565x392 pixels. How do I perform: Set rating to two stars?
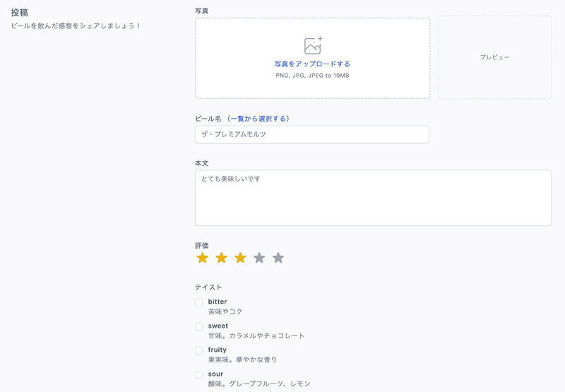tap(221, 258)
